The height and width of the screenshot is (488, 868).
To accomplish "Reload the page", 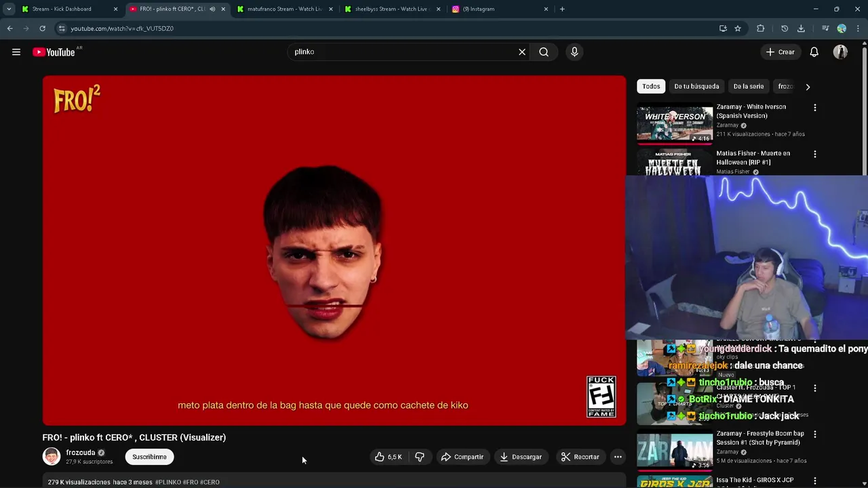I will 42,28.
